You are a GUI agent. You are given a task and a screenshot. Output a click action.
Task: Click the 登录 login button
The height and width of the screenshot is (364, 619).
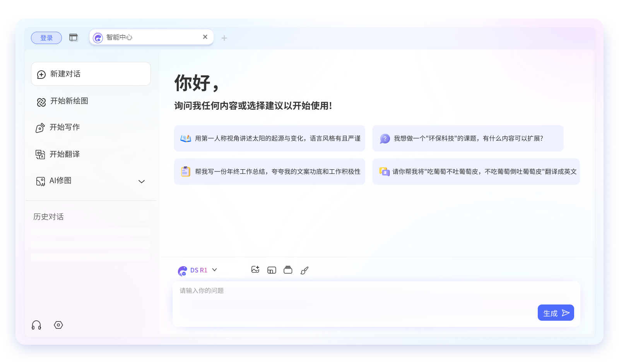(46, 37)
